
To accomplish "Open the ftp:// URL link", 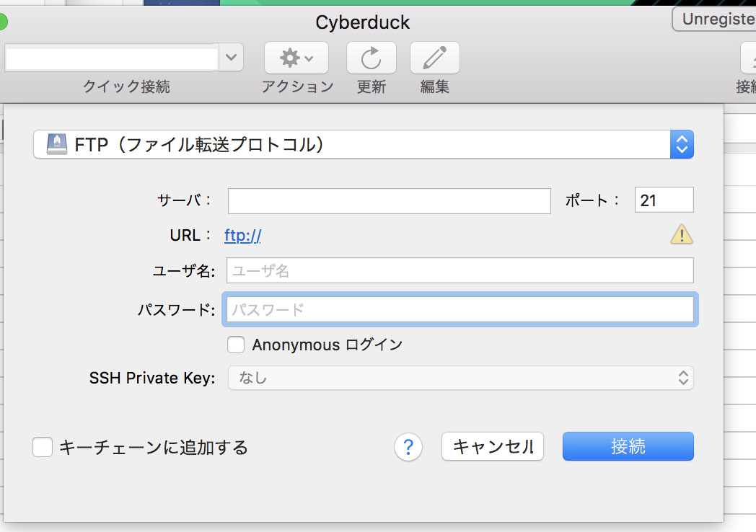I will click(x=242, y=235).
